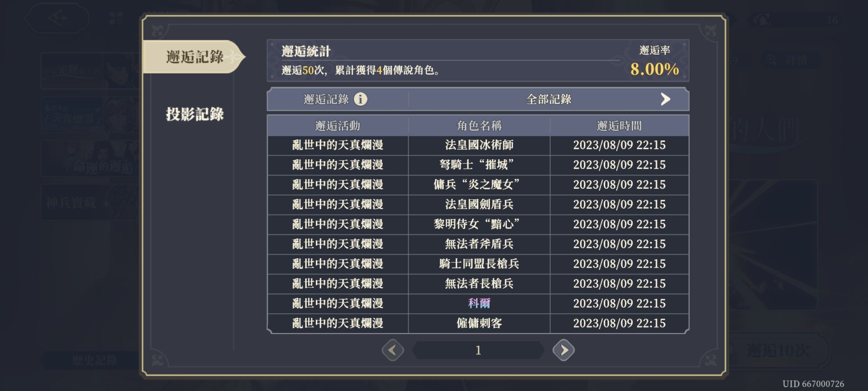Click the 角色名稱 column header
This screenshot has height=391, width=868.
(479, 126)
